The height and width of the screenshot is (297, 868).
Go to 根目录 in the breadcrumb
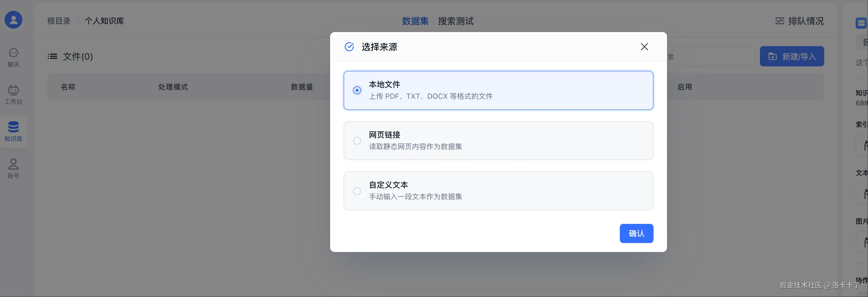[x=59, y=21]
